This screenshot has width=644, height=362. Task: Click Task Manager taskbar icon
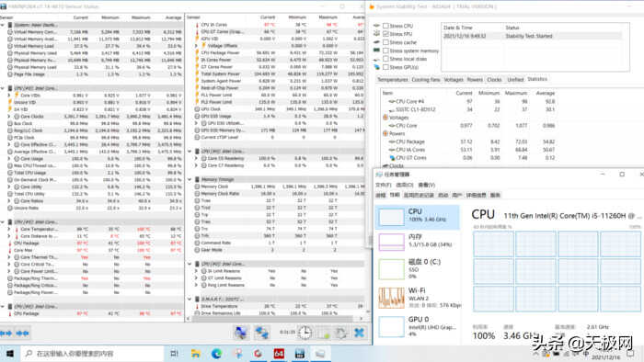[x=320, y=354]
